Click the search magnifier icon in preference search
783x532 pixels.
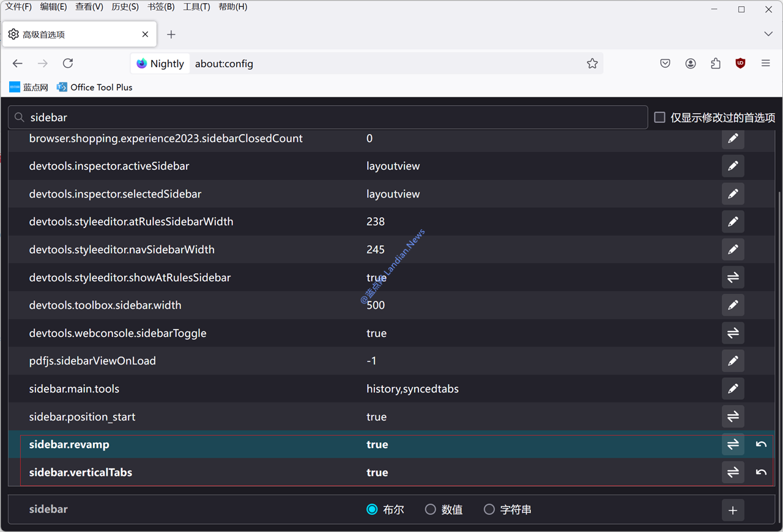coord(20,117)
